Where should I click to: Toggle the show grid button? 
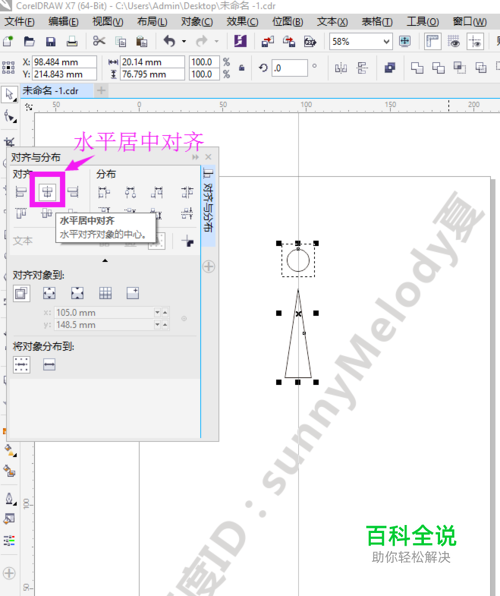click(x=454, y=41)
